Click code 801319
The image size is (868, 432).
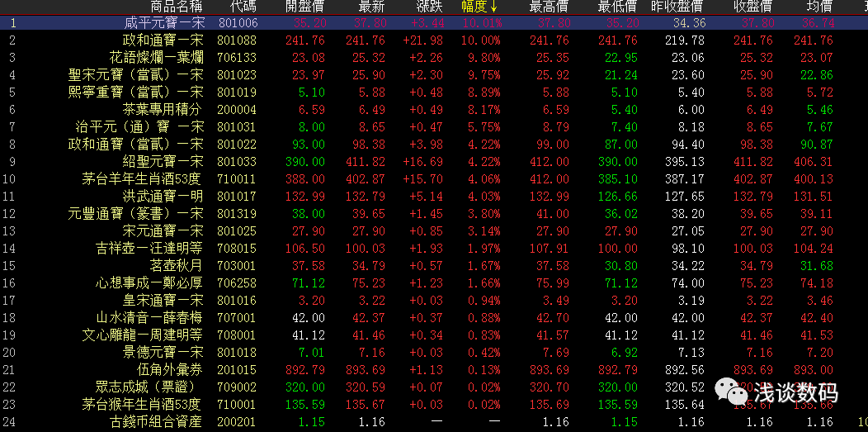(238, 213)
